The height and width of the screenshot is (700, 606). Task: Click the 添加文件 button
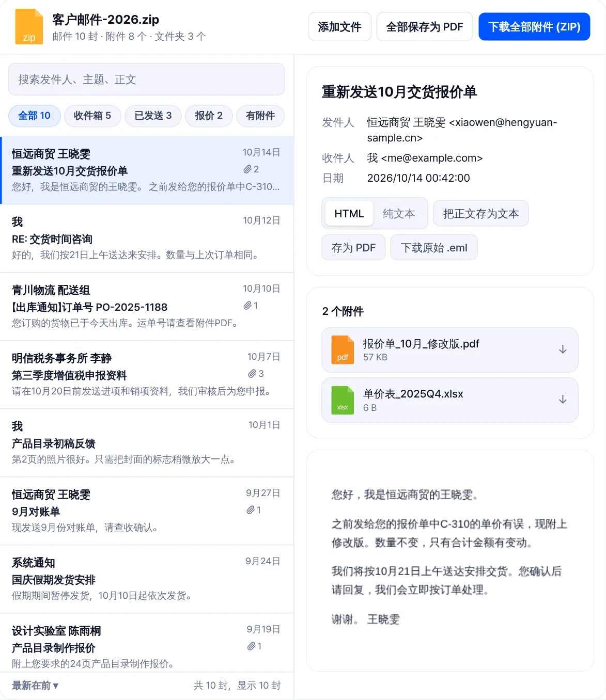click(x=340, y=27)
